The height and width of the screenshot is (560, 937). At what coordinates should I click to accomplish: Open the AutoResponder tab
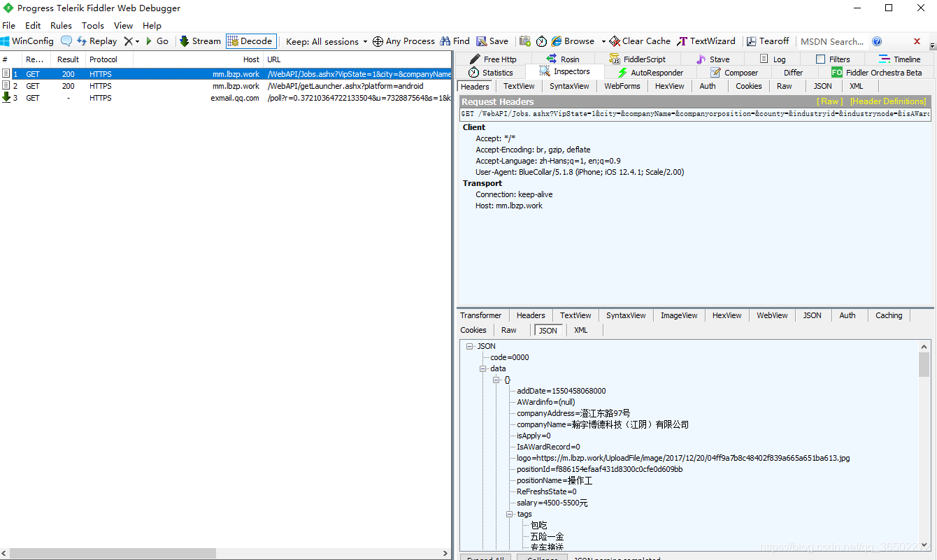[x=650, y=72]
